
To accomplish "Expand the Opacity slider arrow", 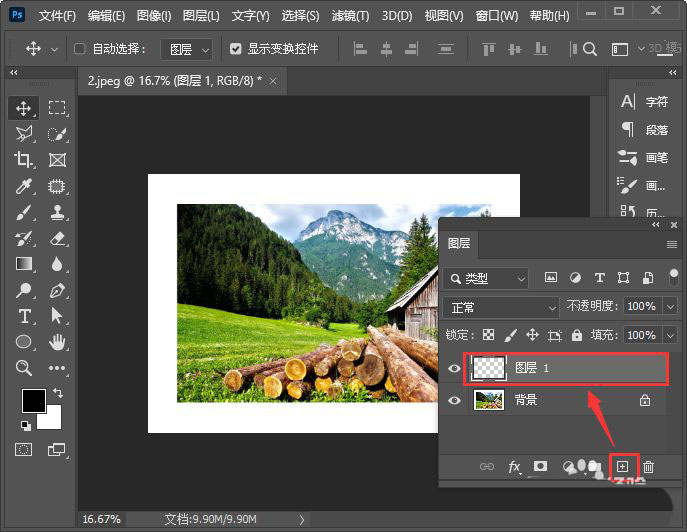I will click(671, 306).
